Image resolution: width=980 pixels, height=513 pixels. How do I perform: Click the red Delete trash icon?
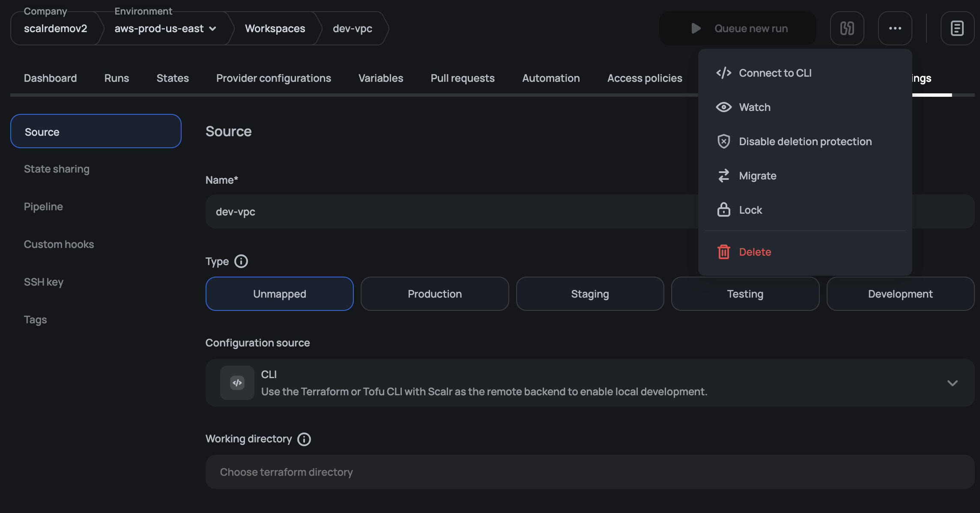[x=723, y=252]
